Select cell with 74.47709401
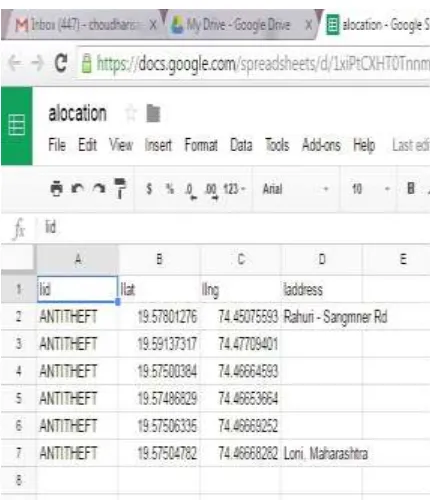 pyautogui.click(x=241, y=344)
